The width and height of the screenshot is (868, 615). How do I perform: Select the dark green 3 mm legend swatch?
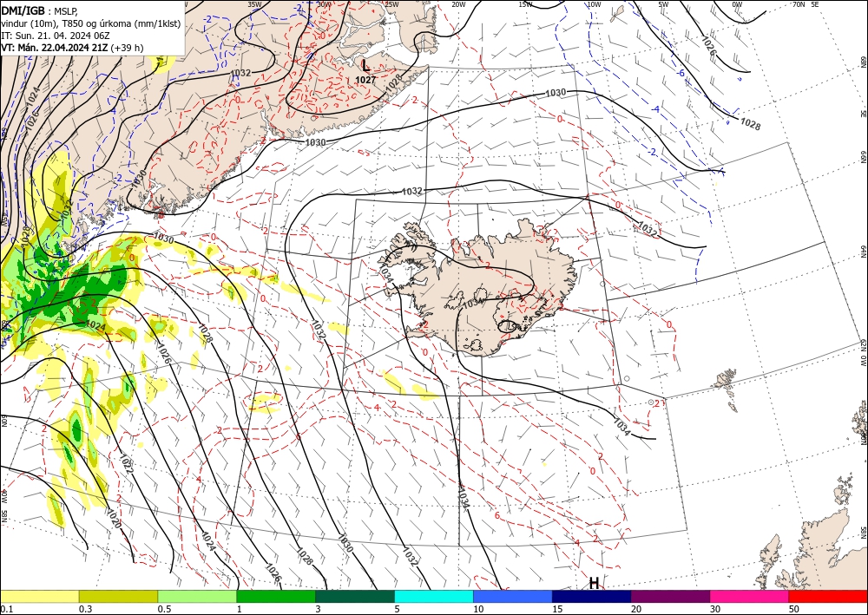355,596
